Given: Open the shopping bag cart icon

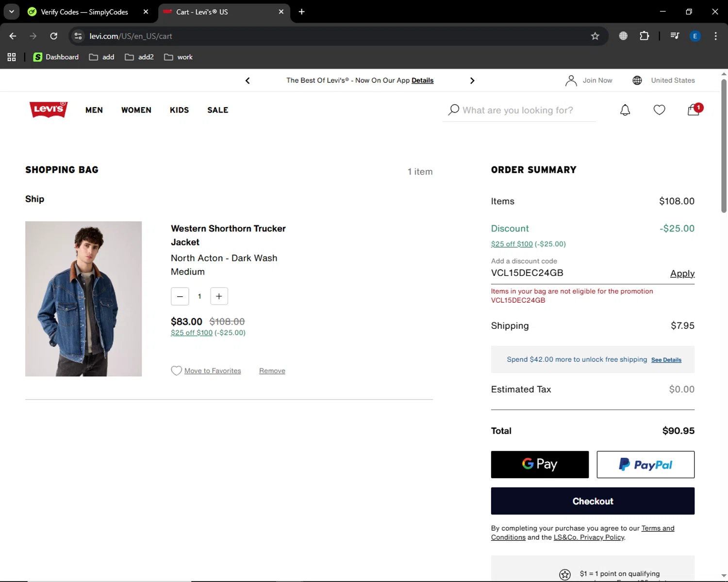Looking at the screenshot, I should 695,110.
